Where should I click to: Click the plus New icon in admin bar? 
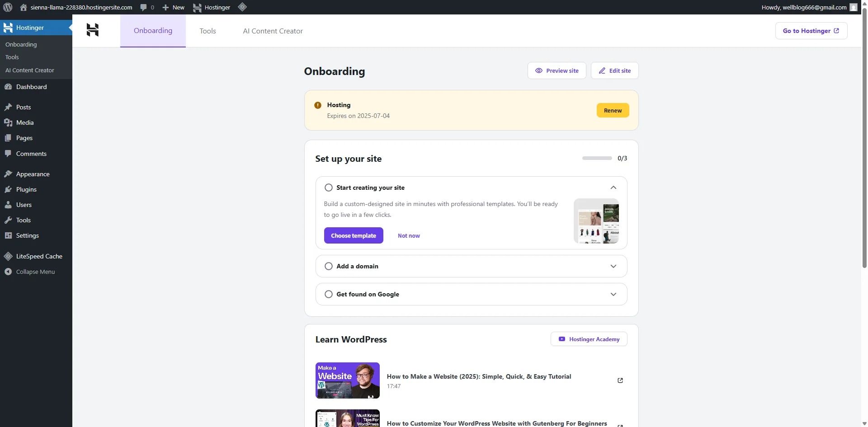click(x=165, y=7)
